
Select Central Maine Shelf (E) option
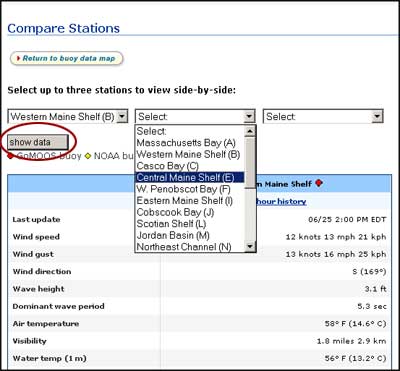[190, 177]
